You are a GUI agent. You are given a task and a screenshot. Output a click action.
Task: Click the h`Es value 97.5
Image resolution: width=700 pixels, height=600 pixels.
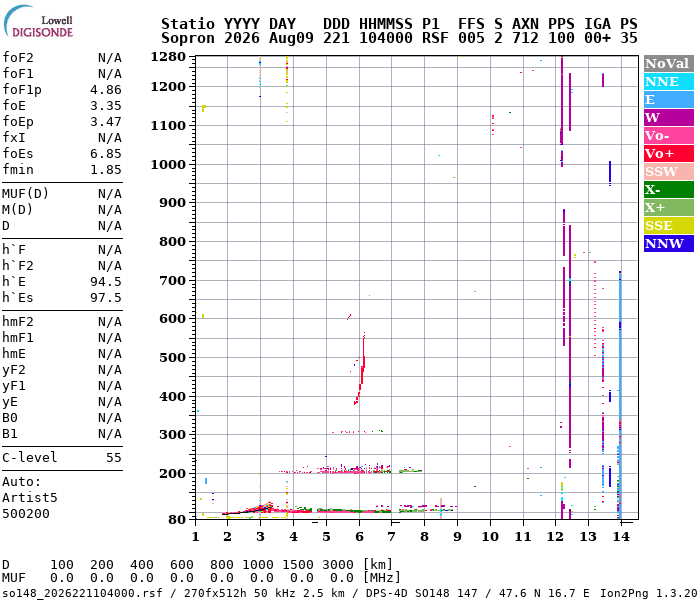click(106, 298)
